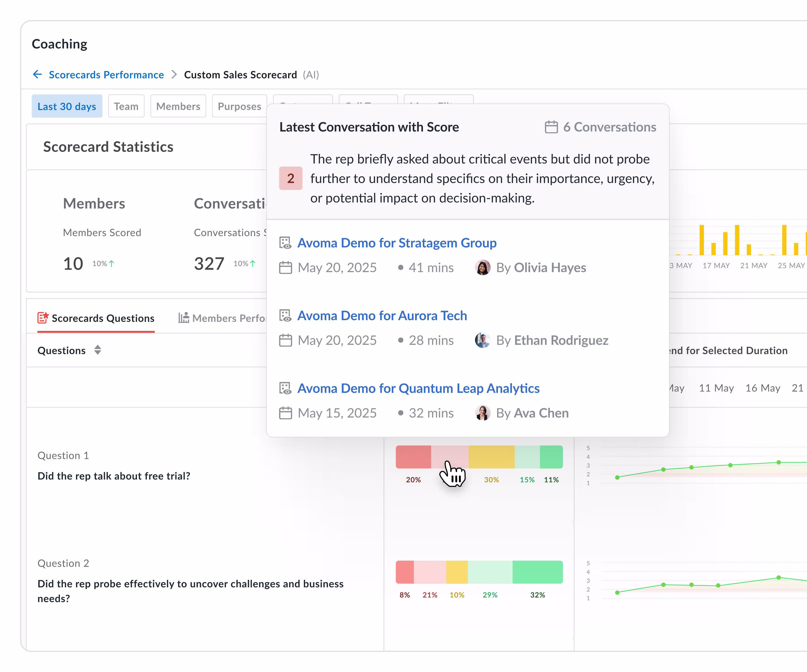Screen dimensions: 807x672
Task: Click Olivia Hayes's avatar
Action: click(x=483, y=268)
